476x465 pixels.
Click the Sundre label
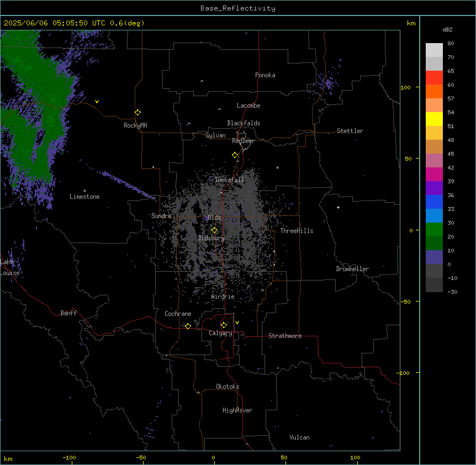[x=161, y=216]
